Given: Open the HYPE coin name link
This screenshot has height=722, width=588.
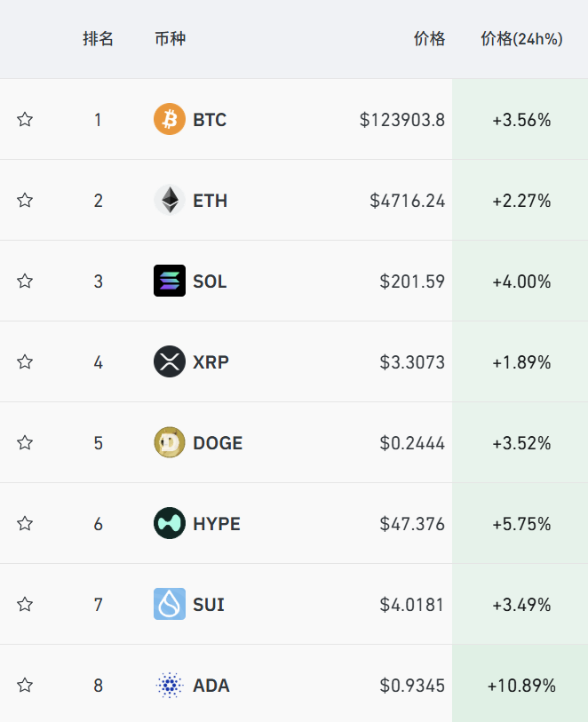Looking at the screenshot, I should 217,523.
